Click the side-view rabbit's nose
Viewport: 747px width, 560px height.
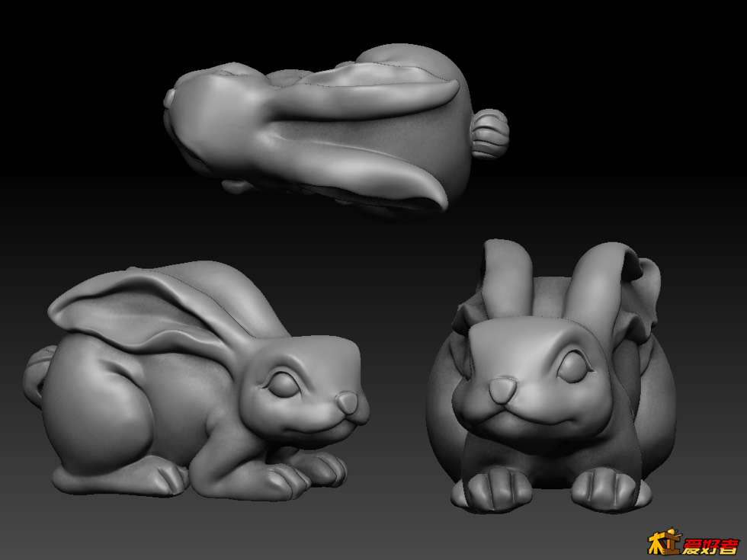[348, 402]
